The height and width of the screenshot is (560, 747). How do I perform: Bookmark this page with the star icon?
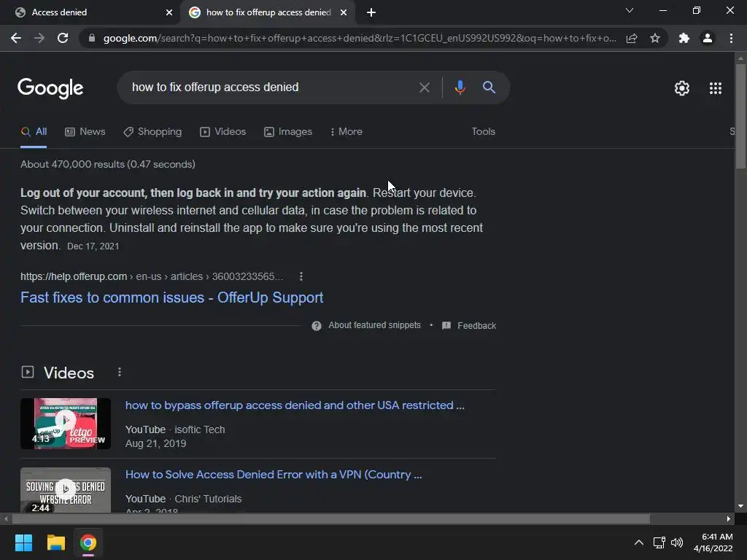tap(655, 38)
